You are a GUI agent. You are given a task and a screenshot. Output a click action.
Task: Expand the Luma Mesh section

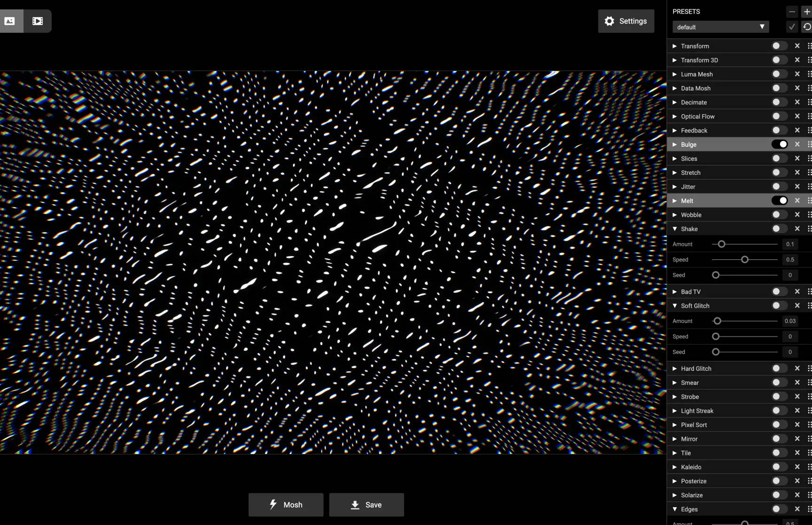tap(675, 74)
